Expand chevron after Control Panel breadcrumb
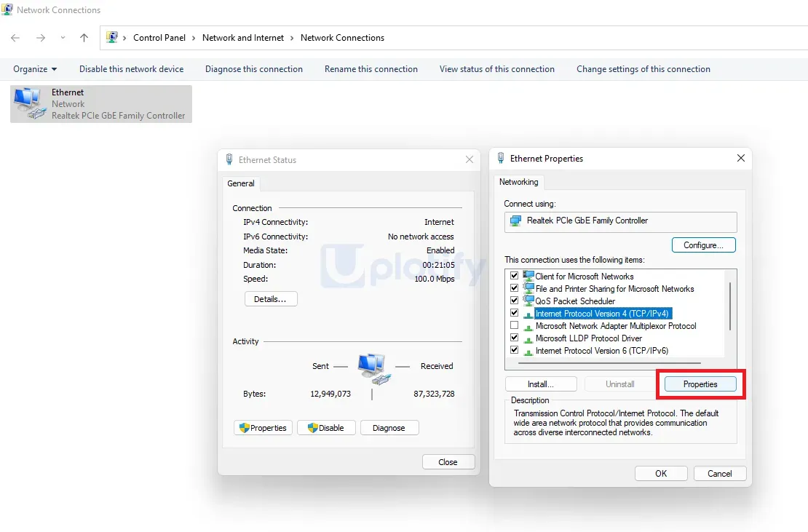This screenshot has width=808, height=532. [x=194, y=38]
